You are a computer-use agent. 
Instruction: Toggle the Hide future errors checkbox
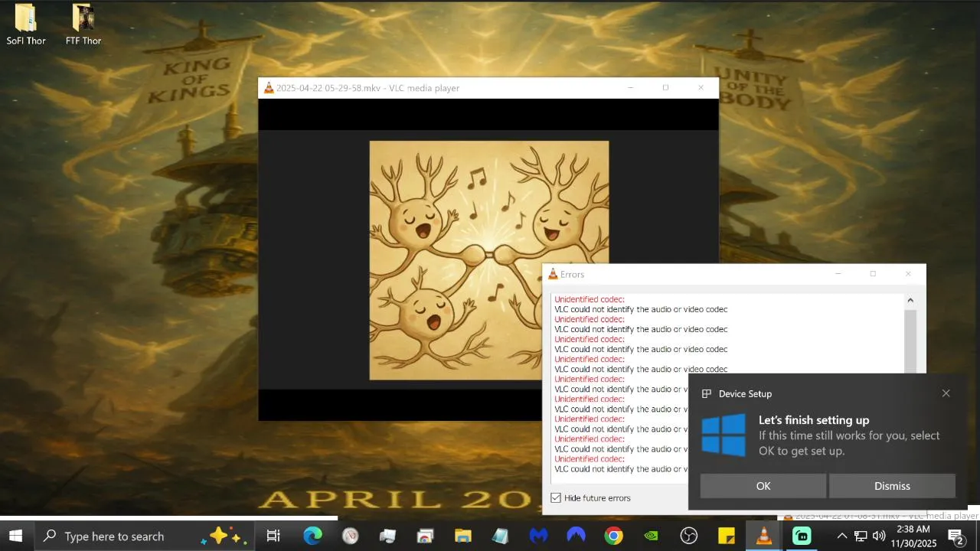tap(556, 498)
